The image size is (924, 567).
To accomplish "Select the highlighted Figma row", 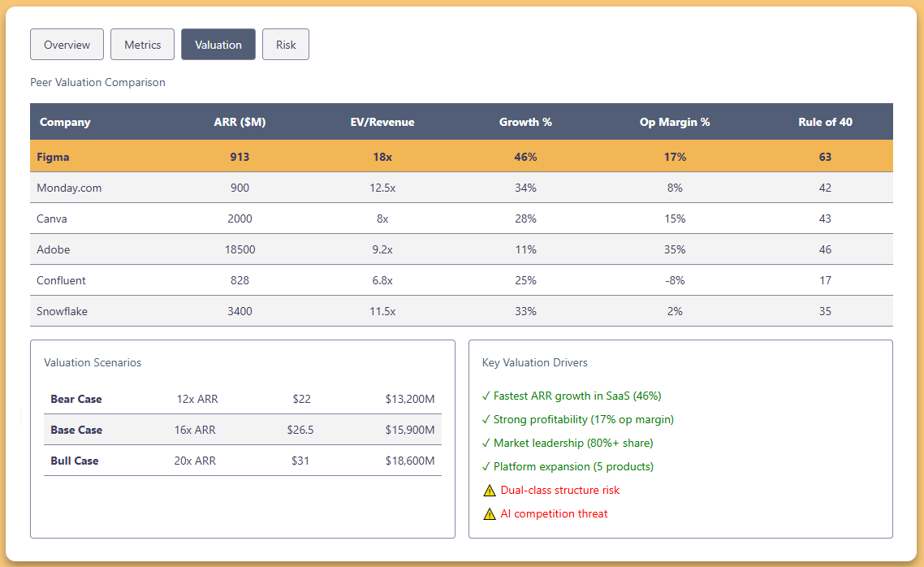I will [x=325, y=156].
